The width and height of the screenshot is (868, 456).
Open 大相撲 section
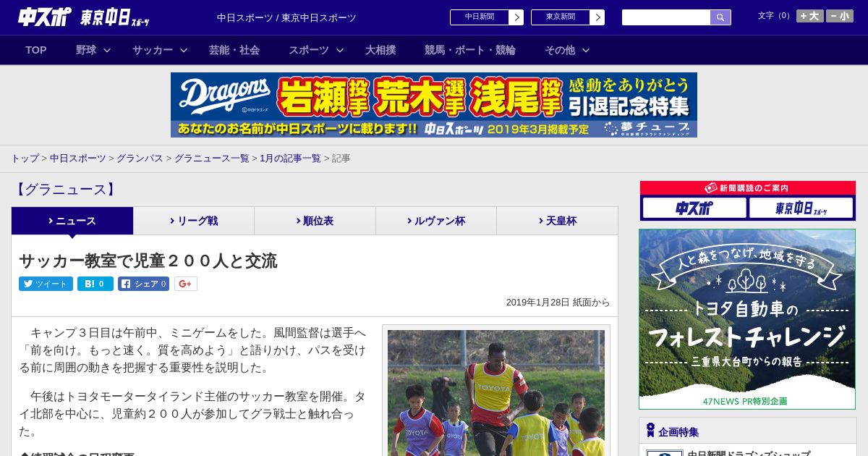click(x=380, y=50)
